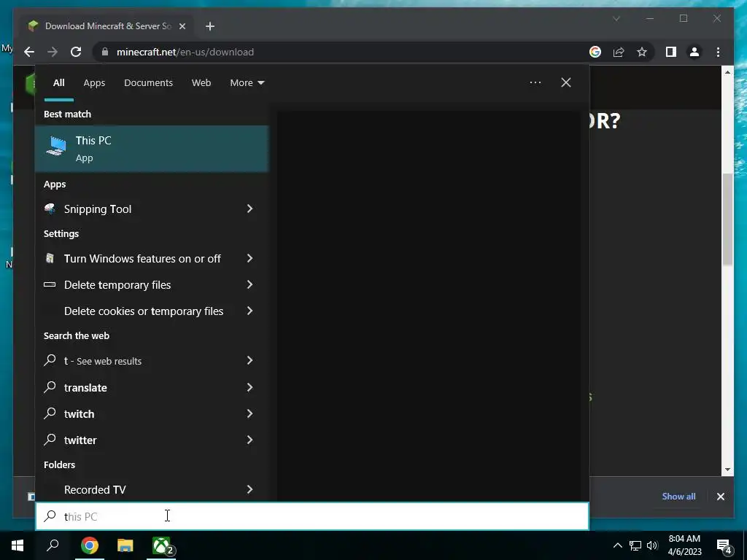
Task: Expand the 't - See web results' arrow
Action: pyautogui.click(x=249, y=360)
